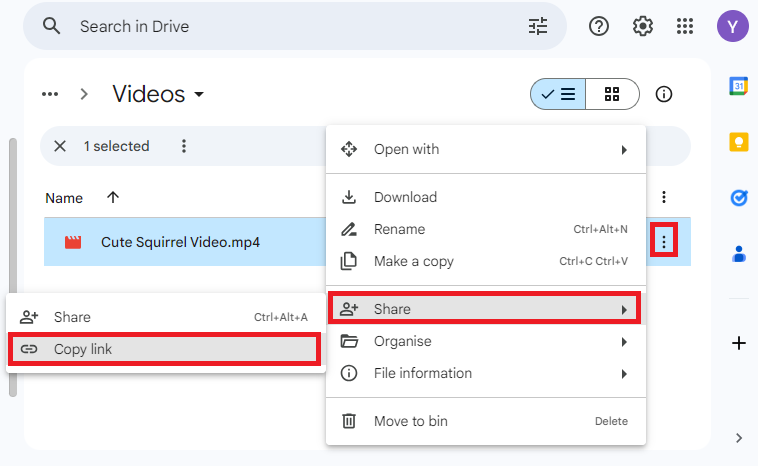Viewport: 758px width, 467px height.
Task: Expand the Share submenu arrow
Action: (x=624, y=310)
